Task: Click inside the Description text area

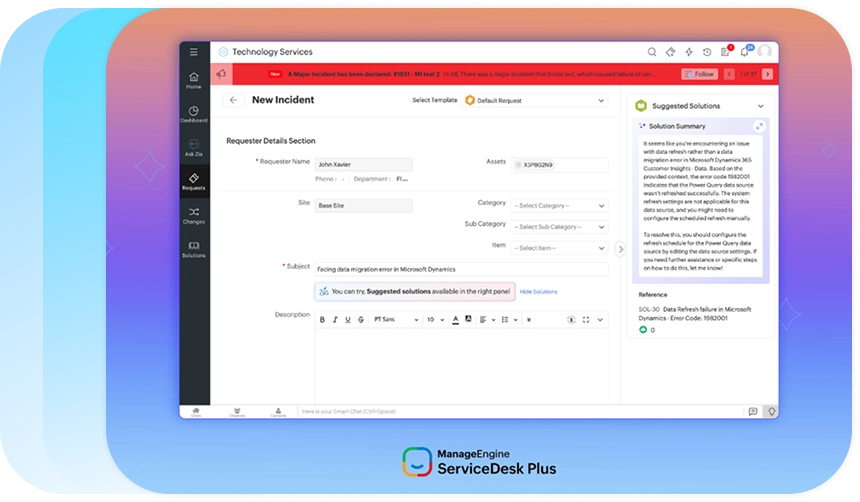Action: click(461, 366)
